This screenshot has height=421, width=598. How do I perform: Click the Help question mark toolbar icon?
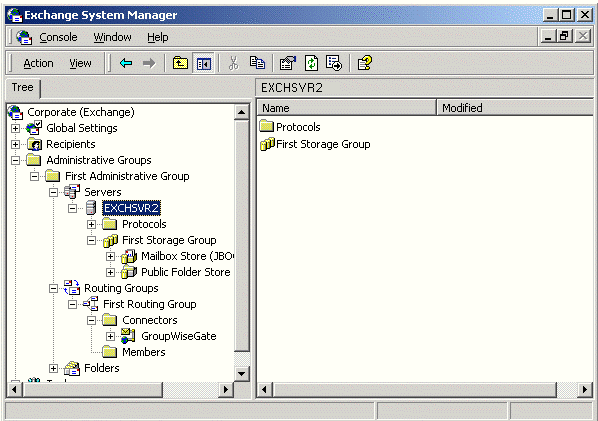pyautogui.click(x=365, y=63)
